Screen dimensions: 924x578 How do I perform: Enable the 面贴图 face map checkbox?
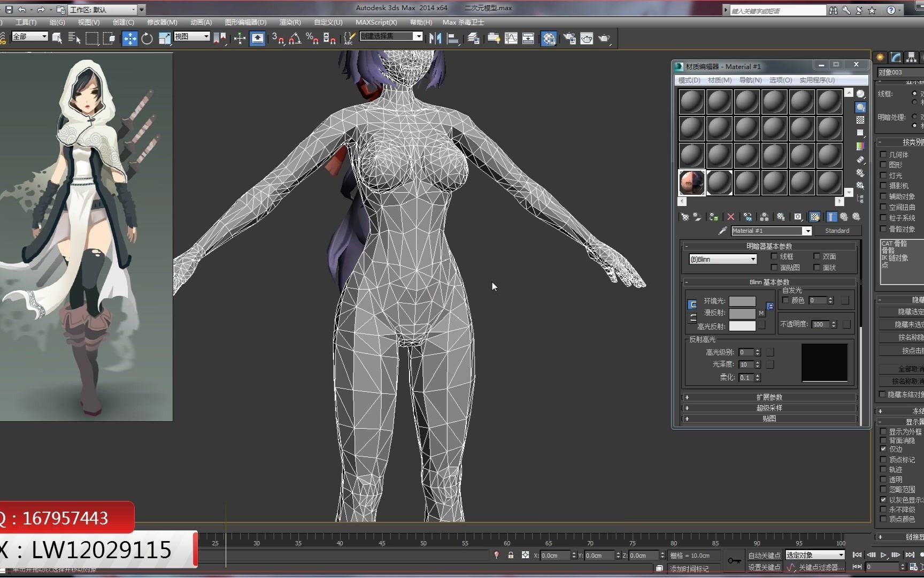point(774,267)
